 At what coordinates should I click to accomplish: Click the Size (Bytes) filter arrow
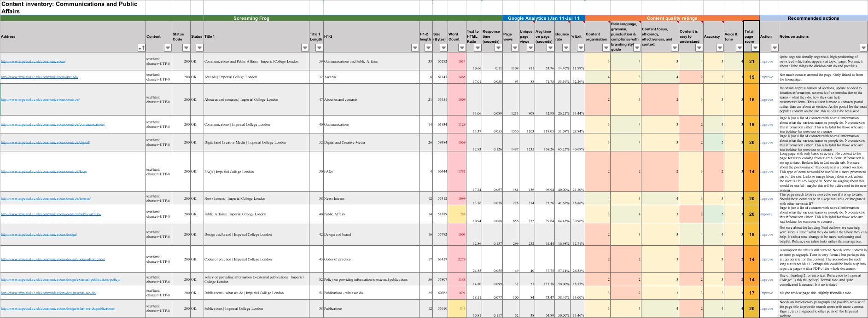tap(443, 48)
